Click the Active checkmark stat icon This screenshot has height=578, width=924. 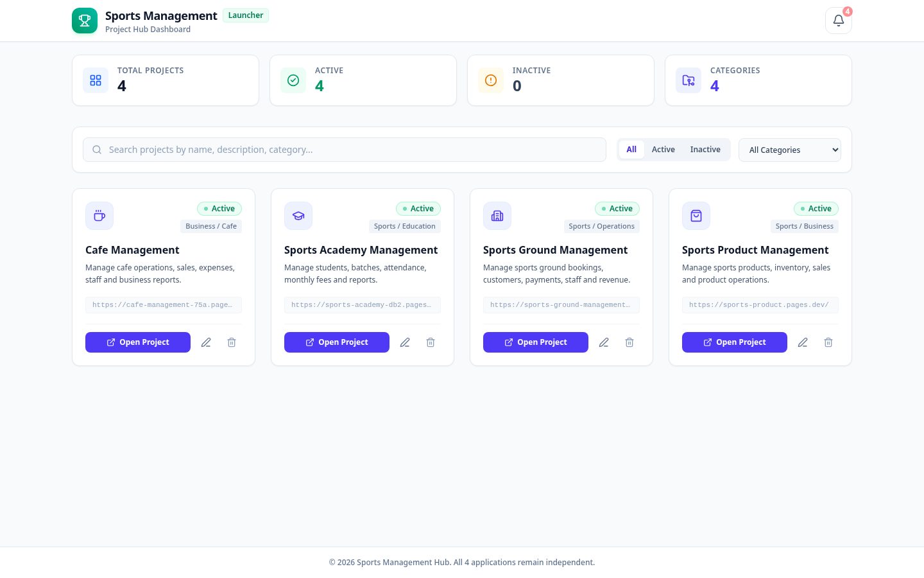pos(293,80)
